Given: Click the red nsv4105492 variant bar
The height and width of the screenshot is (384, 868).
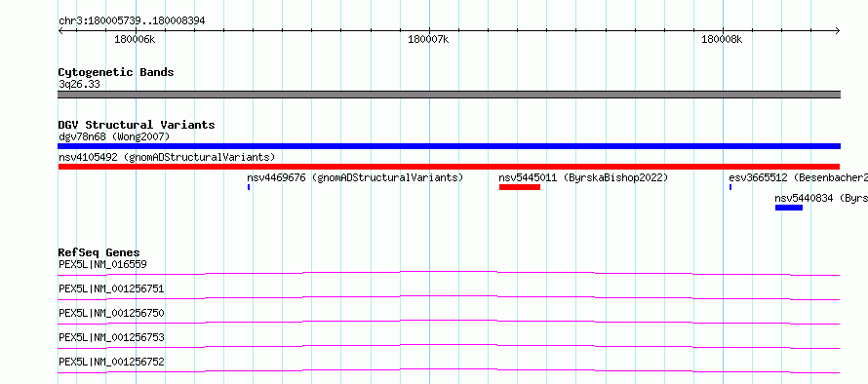Looking at the screenshot, I should pyautogui.click(x=449, y=167).
